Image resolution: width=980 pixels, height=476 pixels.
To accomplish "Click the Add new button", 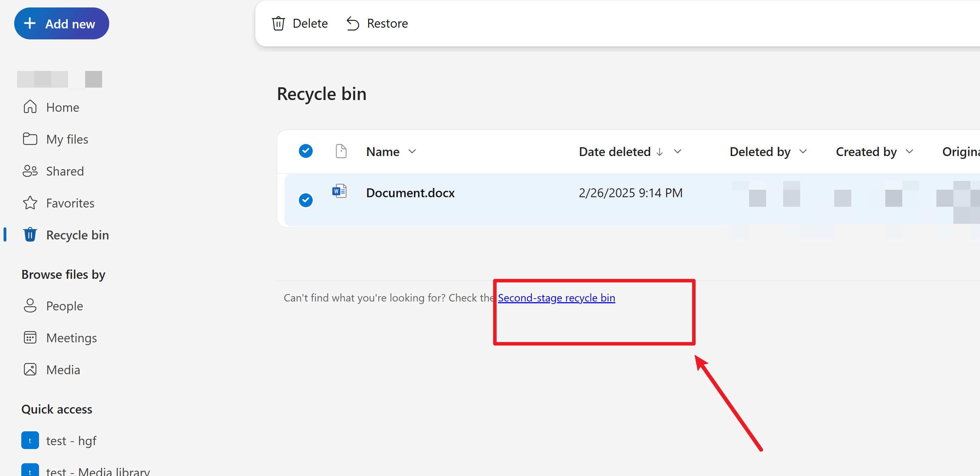I will [x=61, y=23].
